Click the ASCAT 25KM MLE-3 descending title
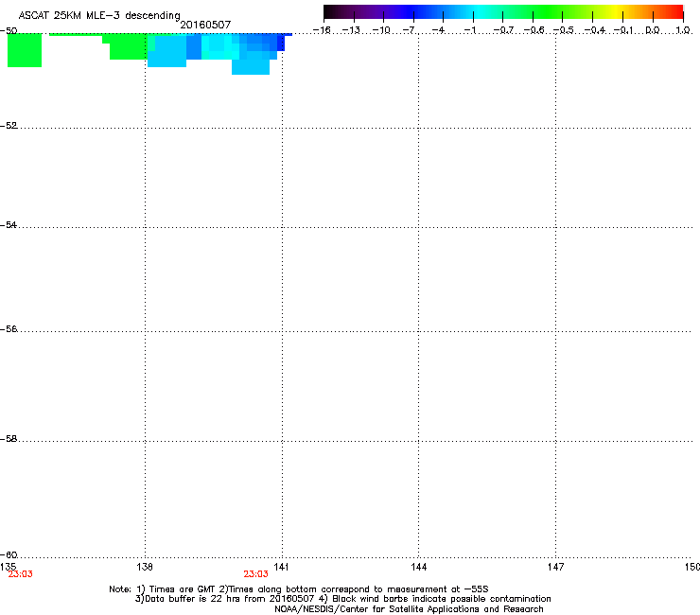 pyautogui.click(x=99, y=15)
